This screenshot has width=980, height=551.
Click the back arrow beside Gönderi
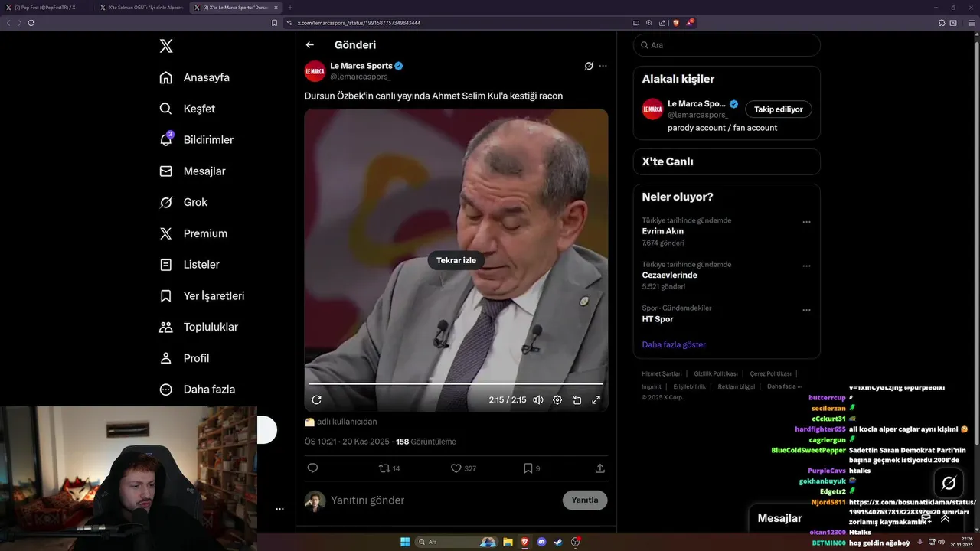click(309, 45)
